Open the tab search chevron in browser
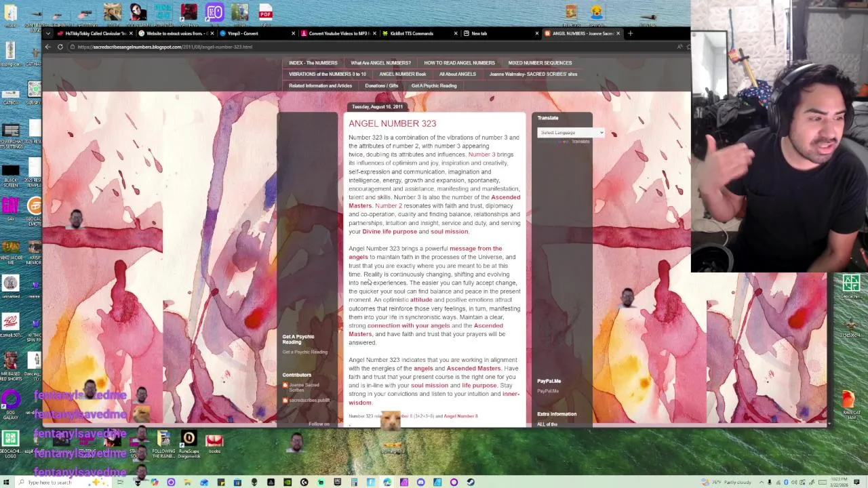The width and height of the screenshot is (868, 488). pyautogui.click(x=47, y=33)
